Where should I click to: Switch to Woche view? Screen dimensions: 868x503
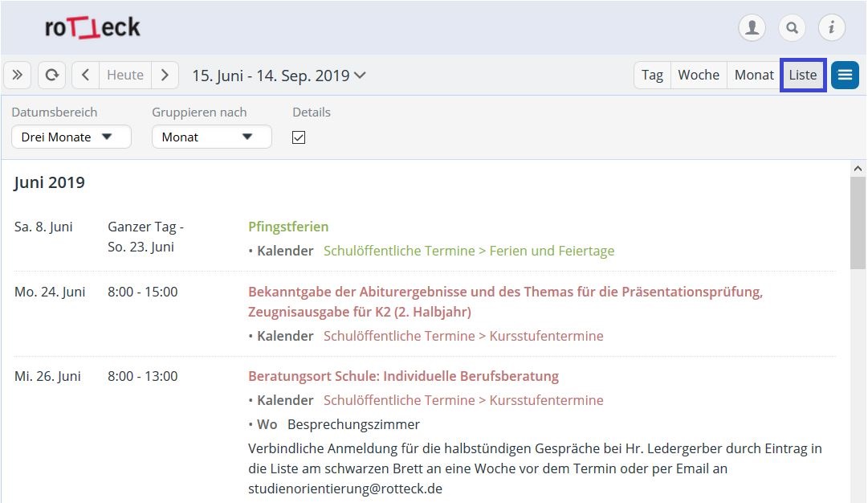(698, 75)
